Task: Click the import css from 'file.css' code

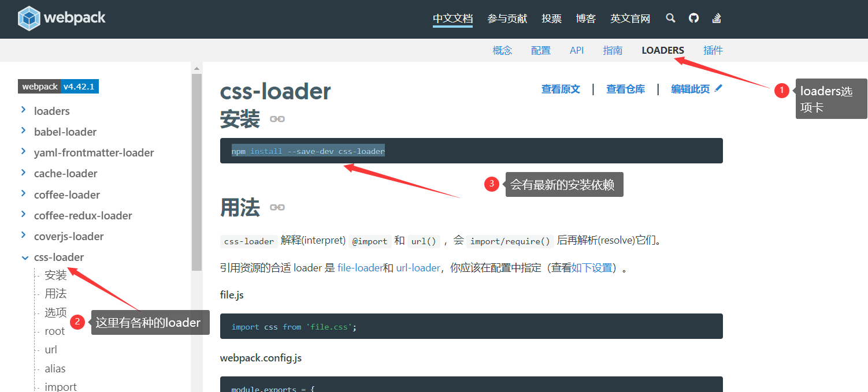Action: click(x=472, y=326)
